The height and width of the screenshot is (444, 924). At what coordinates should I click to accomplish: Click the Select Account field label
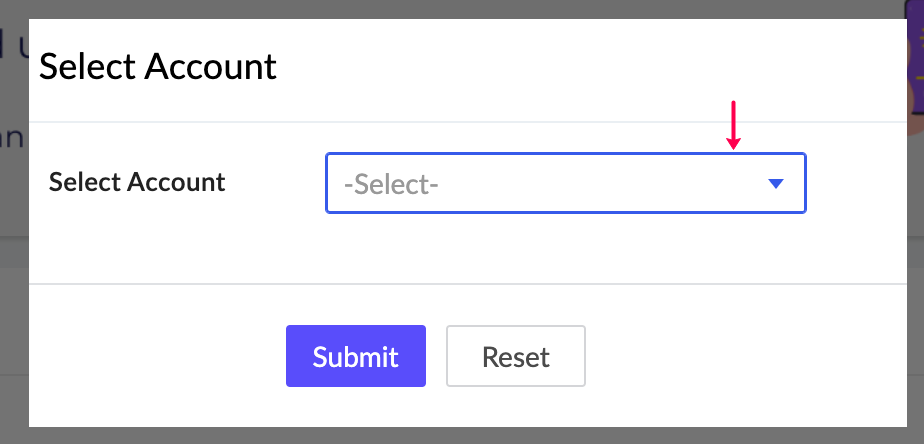pyautogui.click(x=137, y=182)
